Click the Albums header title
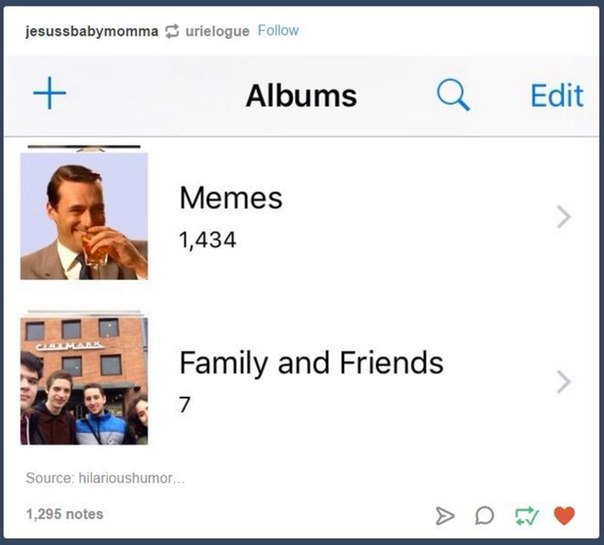Viewport: 604px width, 545px height. 301,96
